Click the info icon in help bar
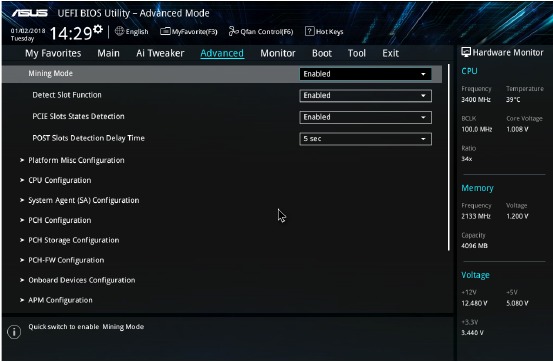 (x=14, y=332)
